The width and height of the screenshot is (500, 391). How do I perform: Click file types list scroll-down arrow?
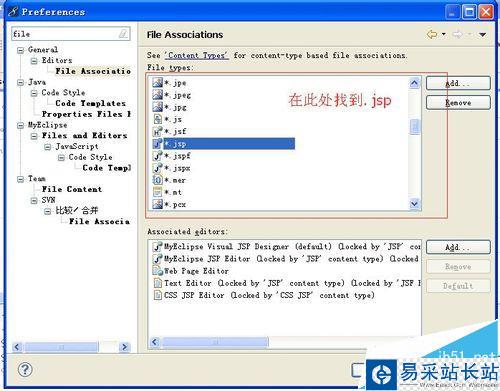414,203
